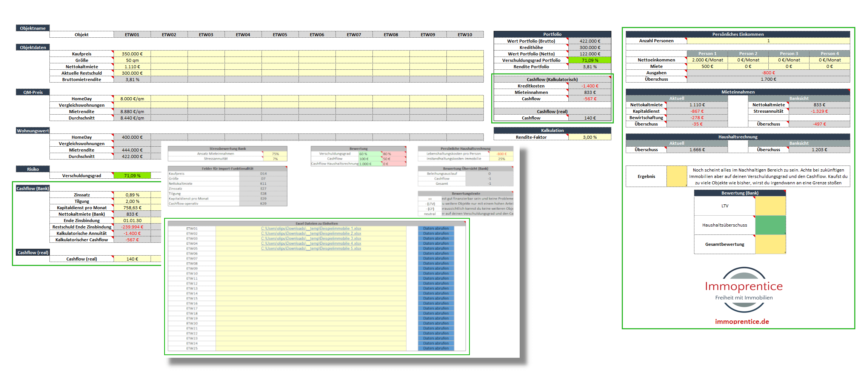Image resolution: width=868 pixels, height=377 pixels.
Task: Open the Beispielimmobilie 2.xlsx file link
Action: (x=311, y=233)
